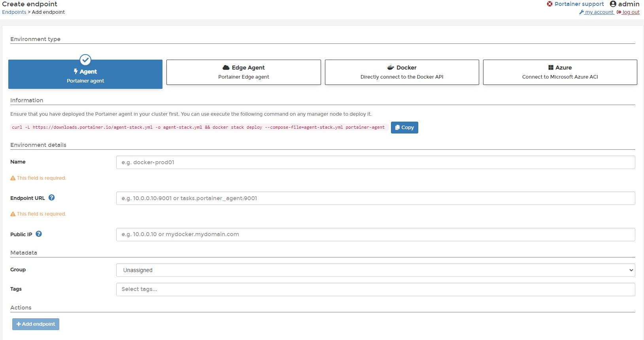Click the Add endpoint button
Screen dimensions: 644x340
click(x=36, y=324)
